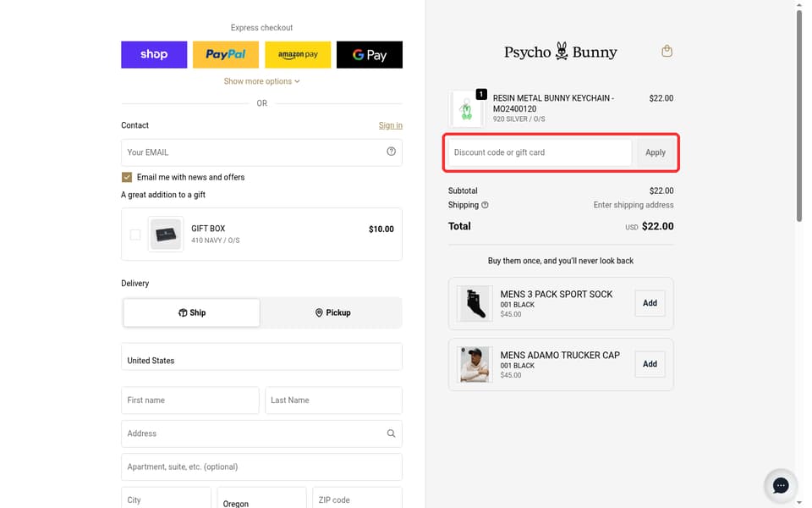View the trucker cap thumbnail

475,364
